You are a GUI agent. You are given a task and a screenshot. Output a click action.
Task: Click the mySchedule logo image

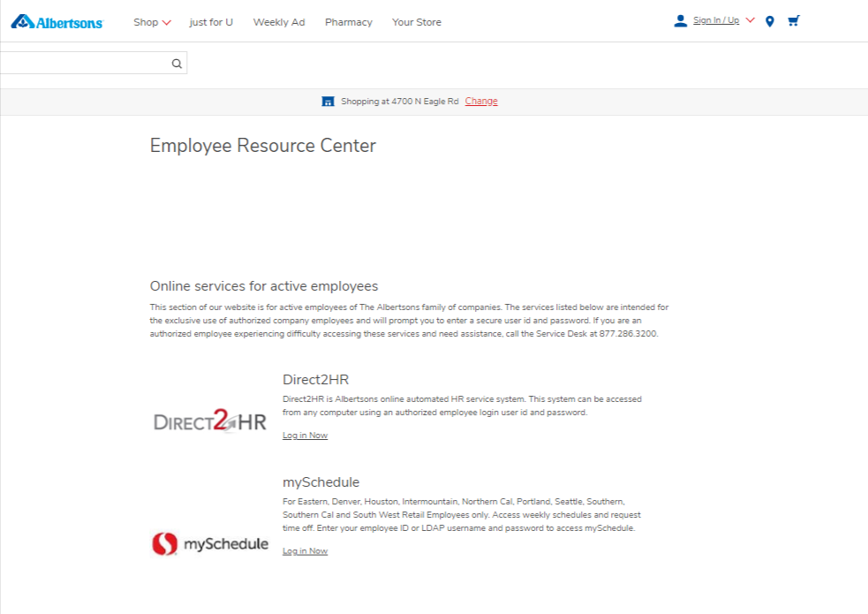point(209,544)
